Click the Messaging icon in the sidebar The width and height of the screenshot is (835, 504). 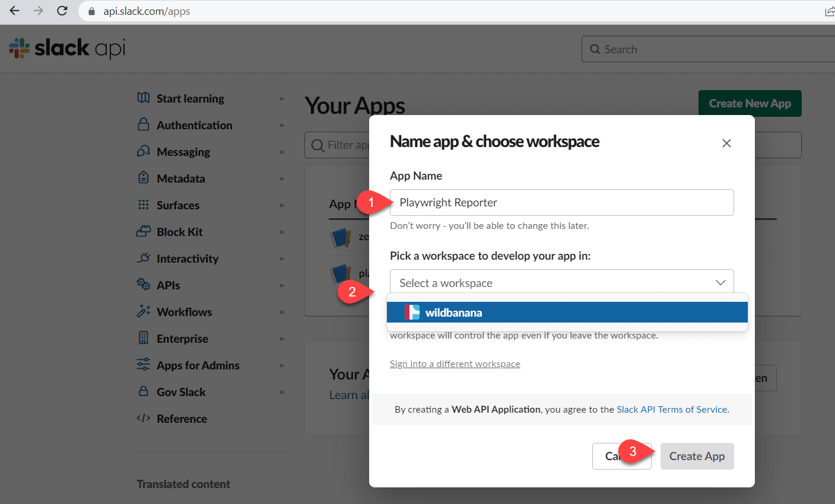(143, 152)
